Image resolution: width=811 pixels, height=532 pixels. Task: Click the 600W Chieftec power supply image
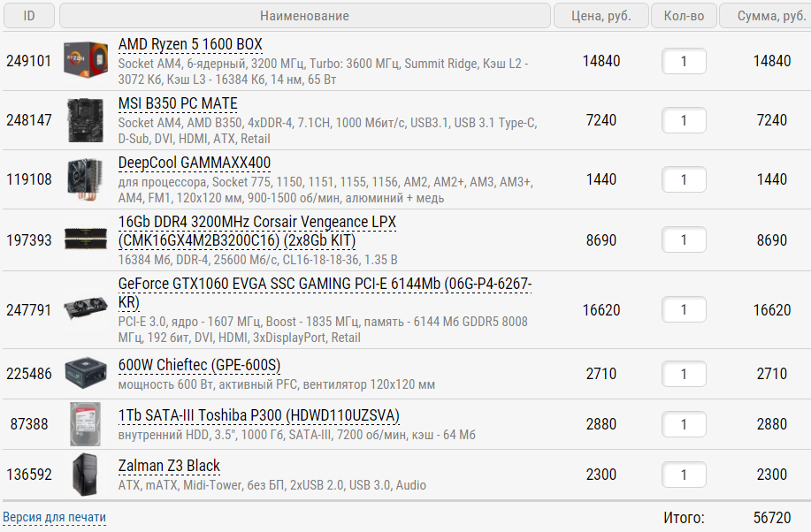tap(86, 373)
